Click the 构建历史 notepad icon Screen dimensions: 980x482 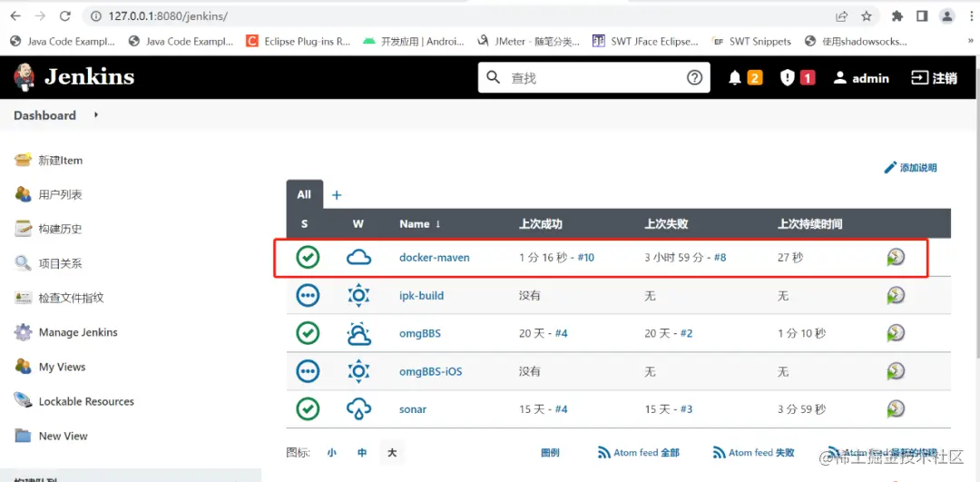[23, 229]
